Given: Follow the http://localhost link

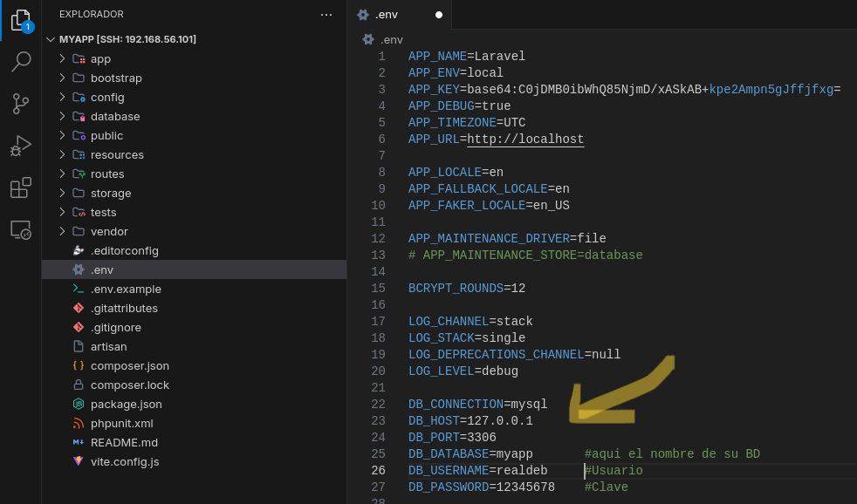Looking at the screenshot, I should coord(525,140).
